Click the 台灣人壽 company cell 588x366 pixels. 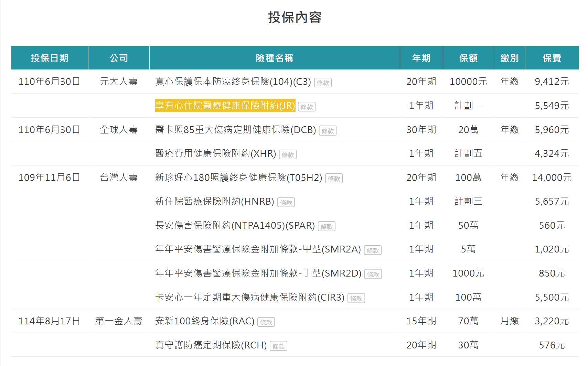[x=119, y=177]
